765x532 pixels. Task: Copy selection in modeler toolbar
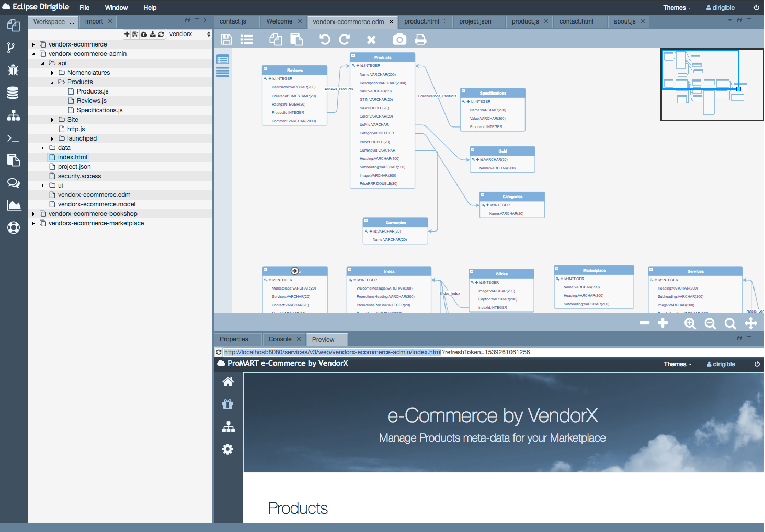(x=276, y=39)
